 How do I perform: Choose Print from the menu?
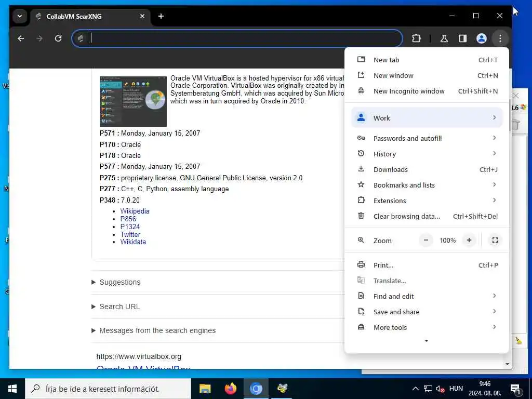[427, 265]
